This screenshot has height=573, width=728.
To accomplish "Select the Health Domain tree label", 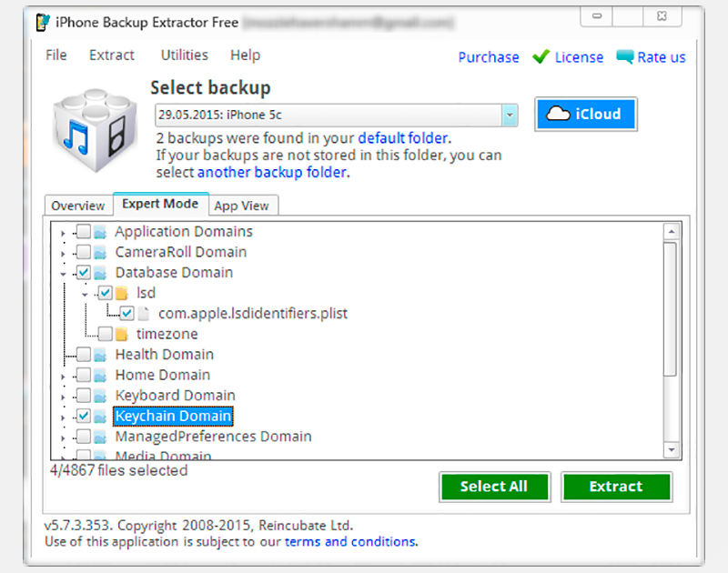I will click(x=165, y=355).
